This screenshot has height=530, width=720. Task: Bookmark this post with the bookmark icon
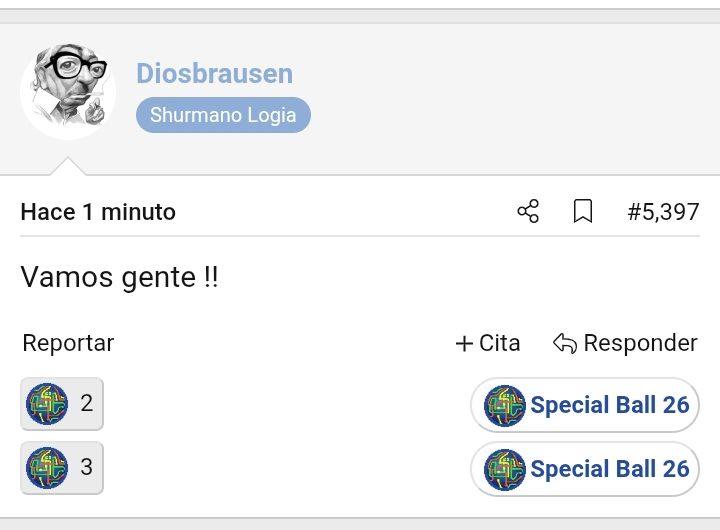(583, 211)
